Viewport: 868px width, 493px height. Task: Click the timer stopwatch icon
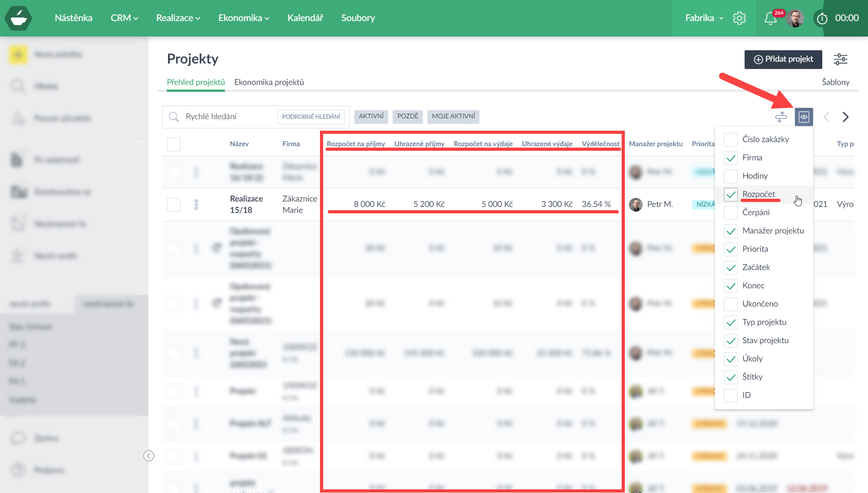[x=822, y=18]
